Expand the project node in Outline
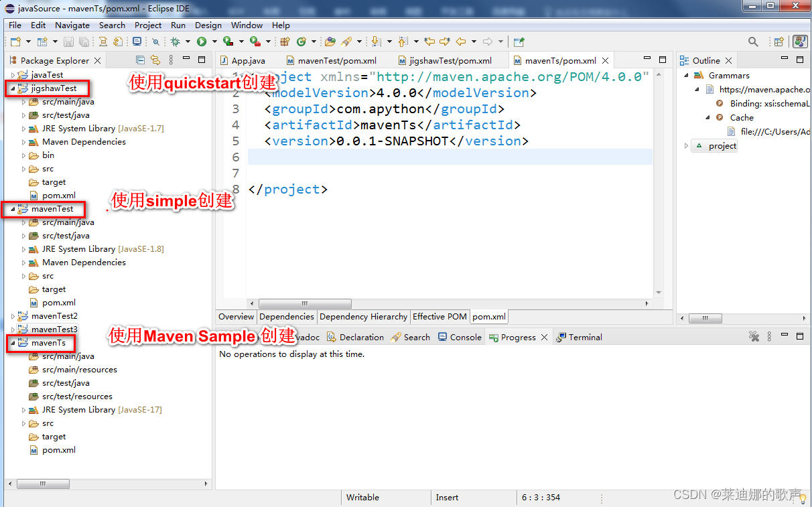The width and height of the screenshot is (812, 507). (686, 145)
